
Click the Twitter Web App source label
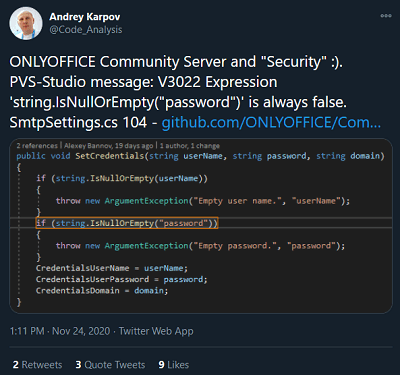[x=156, y=331]
